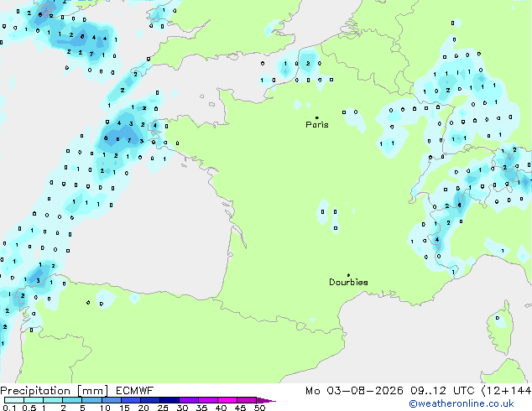Viewport: 532px width, 411px height.
Task: Click the Dourbies location label
Action: [348, 282]
